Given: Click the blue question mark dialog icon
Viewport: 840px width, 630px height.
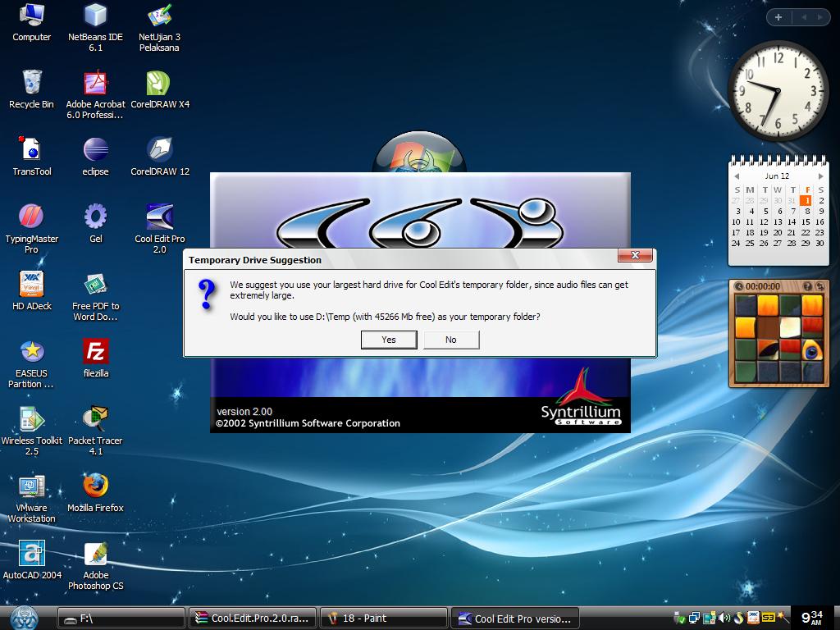Looking at the screenshot, I should tap(207, 294).
